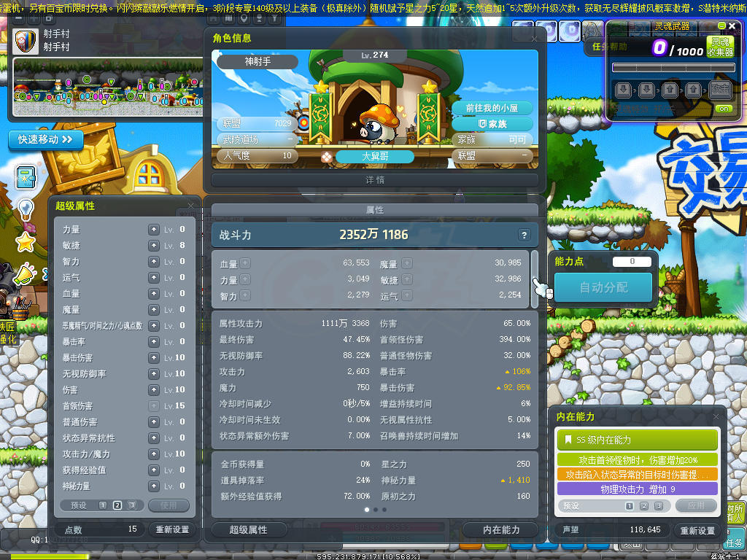The image size is (747, 560).
Task: Select 内在能力 preset 3
Action: point(659,506)
